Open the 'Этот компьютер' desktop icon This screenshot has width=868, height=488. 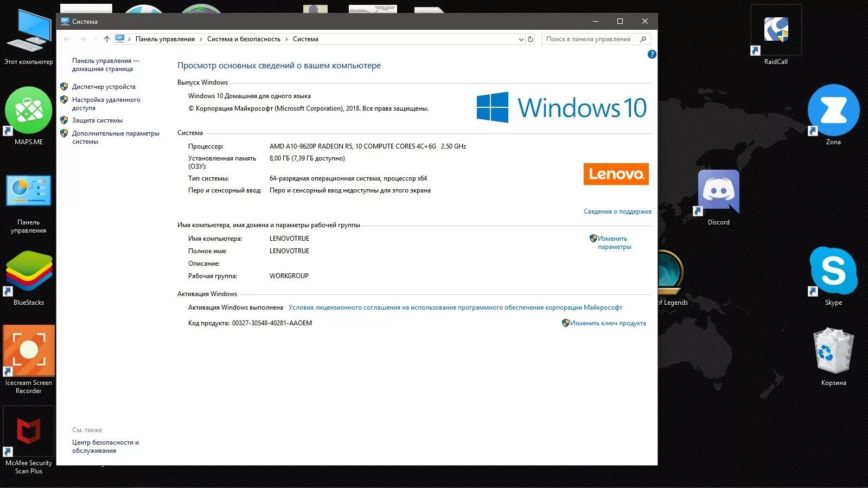pyautogui.click(x=29, y=36)
